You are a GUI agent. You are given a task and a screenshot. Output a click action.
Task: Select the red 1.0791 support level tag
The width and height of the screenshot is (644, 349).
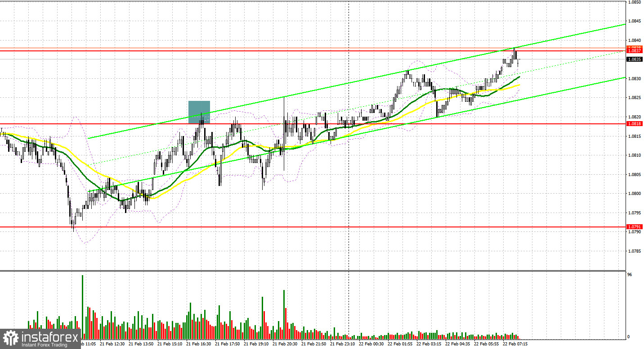[x=634, y=227]
